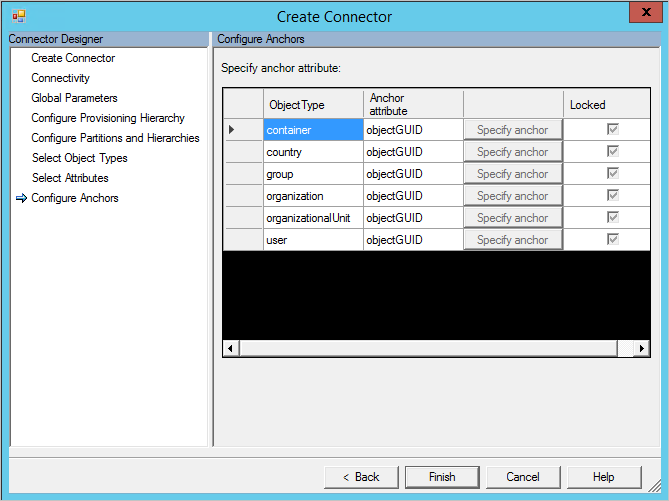Click Specify anchor for organization
Viewport: 669px width, 501px height.
[512, 196]
